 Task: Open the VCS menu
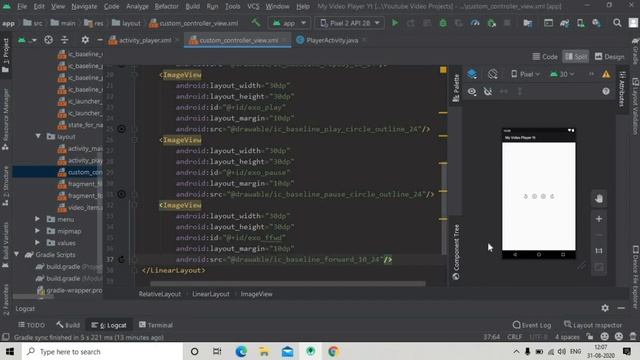pos(253,7)
